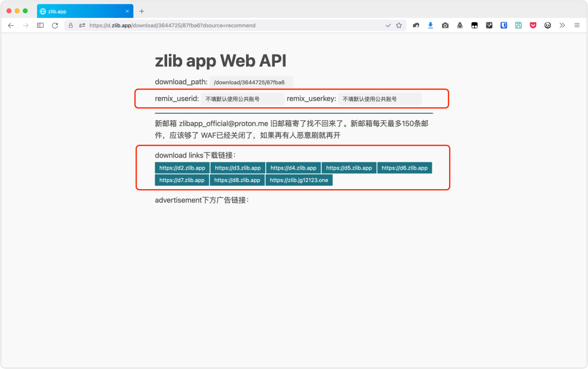Image resolution: width=588 pixels, height=369 pixels.
Task: Click the https://d2.zlib.app download link
Action: [182, 168]
